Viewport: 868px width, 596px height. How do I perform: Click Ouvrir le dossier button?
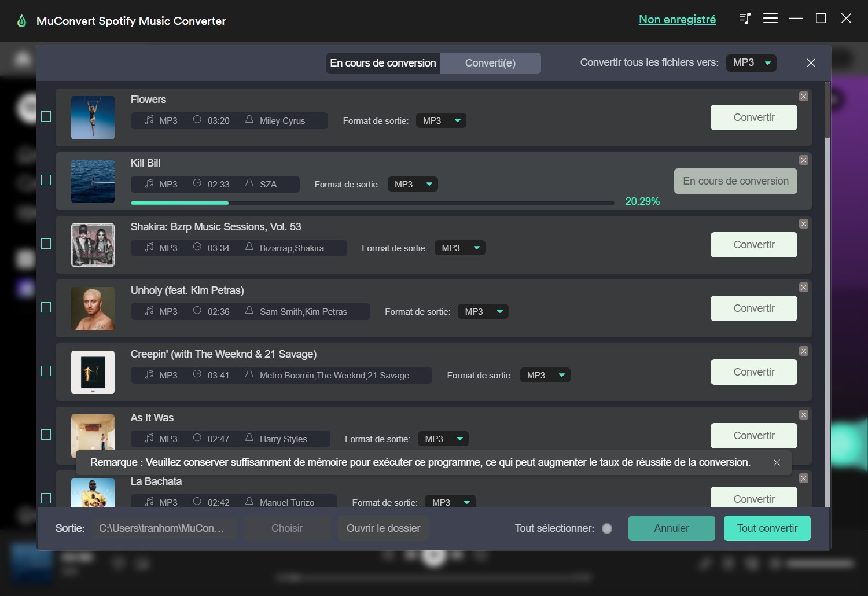(383, 528)
